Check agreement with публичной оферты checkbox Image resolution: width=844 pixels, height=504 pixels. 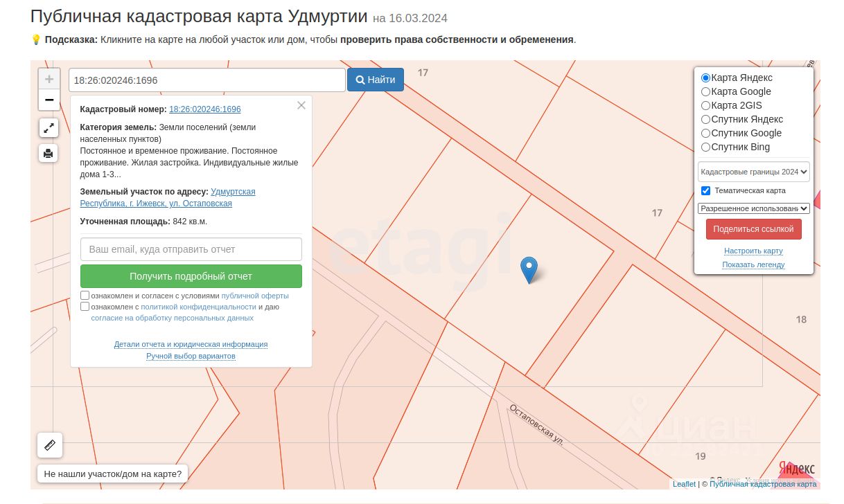[x=85, y=296]
